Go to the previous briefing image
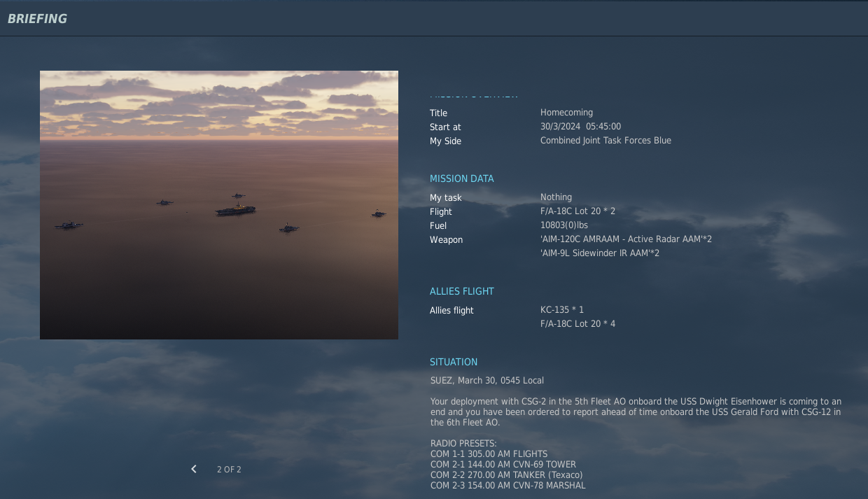This screenshot has height=499, width=868. point(194,469)
